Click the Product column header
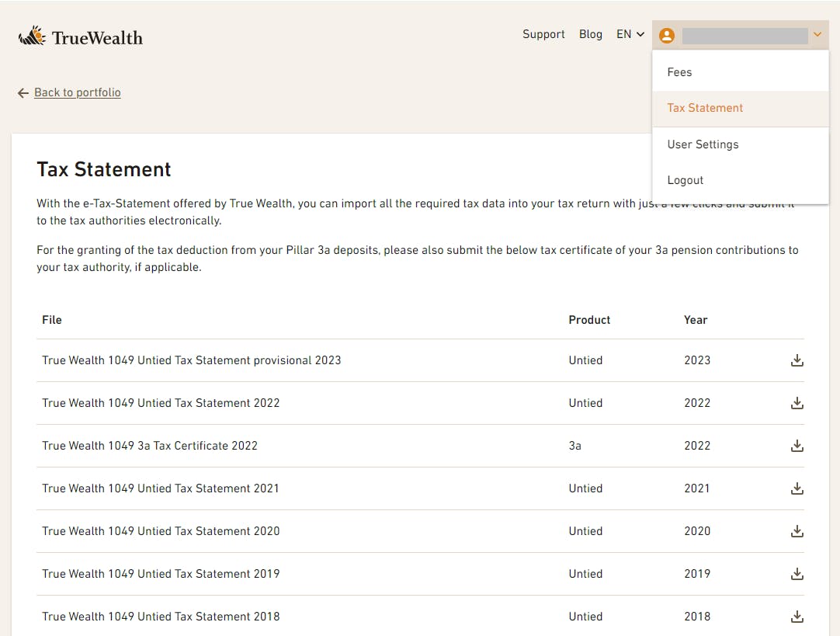The image size is (840, 636). (589, 320)
